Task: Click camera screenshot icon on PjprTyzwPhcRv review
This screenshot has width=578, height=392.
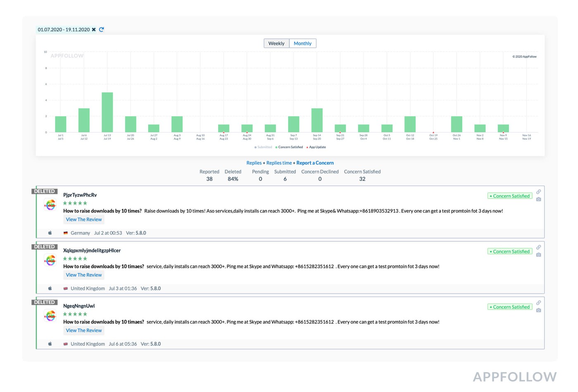Action: tap(538, 199)
